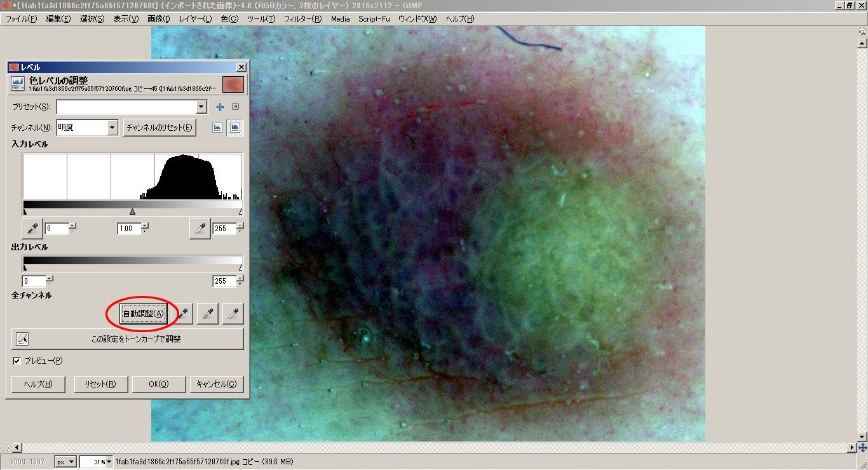Image resolution: width=868 pixels, height=470 pixels.
Task: Add preset with the plus icon
Action: click(x=220, y=107)
